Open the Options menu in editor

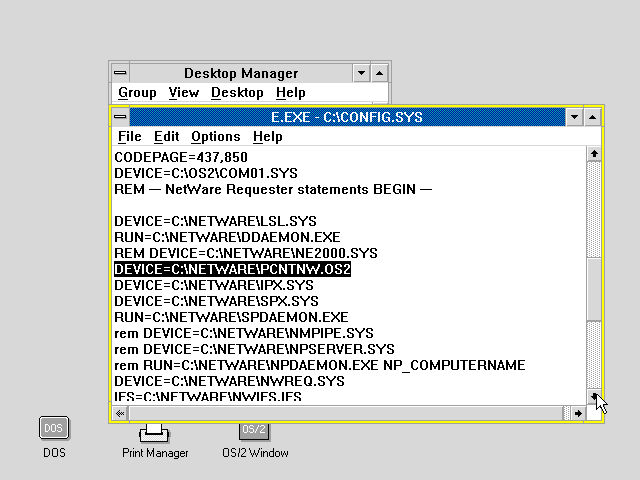216,136
